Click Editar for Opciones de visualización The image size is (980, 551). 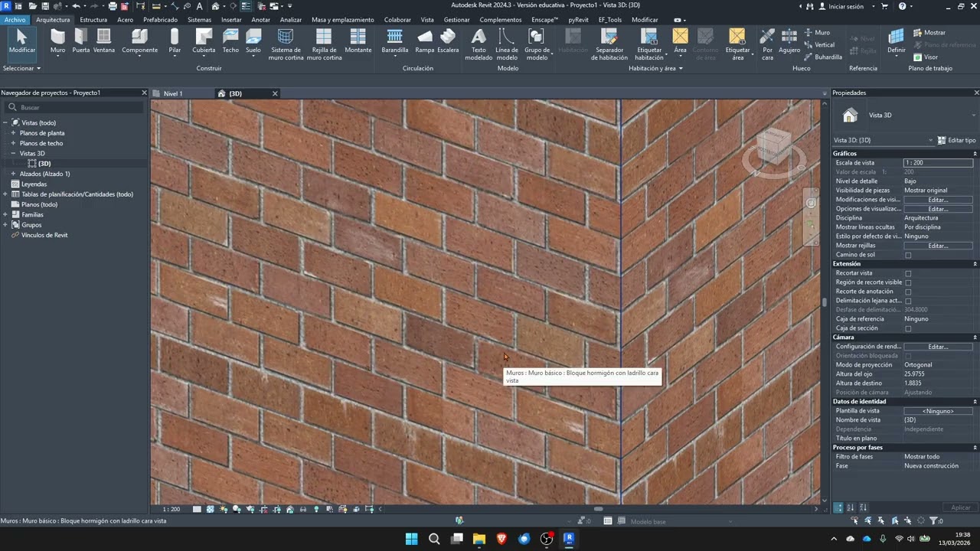click(x=938, y=209)
